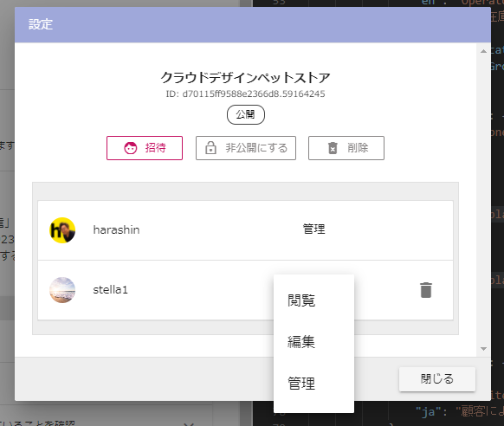The width and height of the screenshot is (504, 426).
Task: Click the 削除 delete button label
Action: click(358, 148)
